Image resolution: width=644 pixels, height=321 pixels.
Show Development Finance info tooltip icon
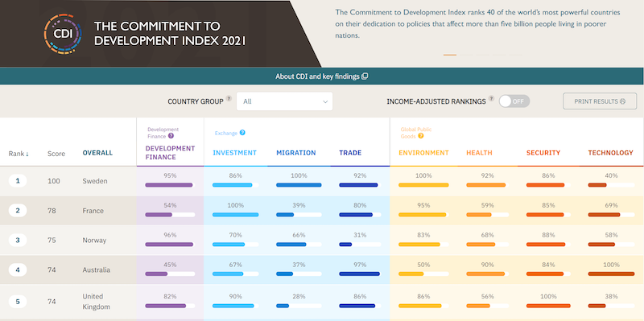point(171,136)
